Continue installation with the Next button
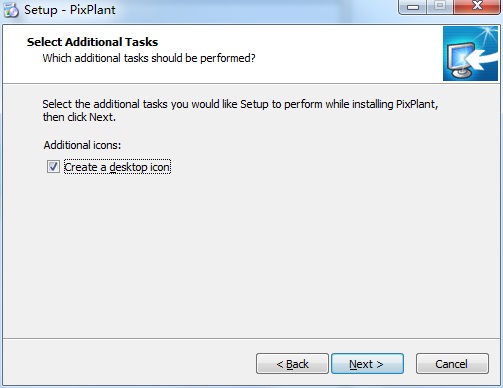Screen dimensions: 503x388 367,364
